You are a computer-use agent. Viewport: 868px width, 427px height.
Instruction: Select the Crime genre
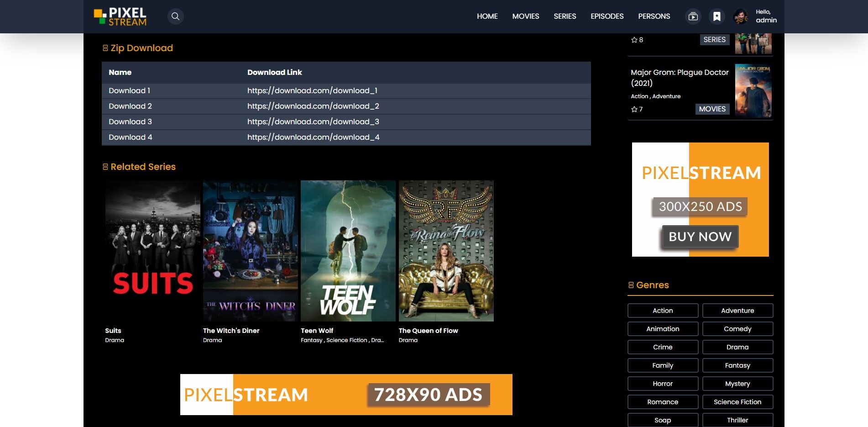[663, 347]
